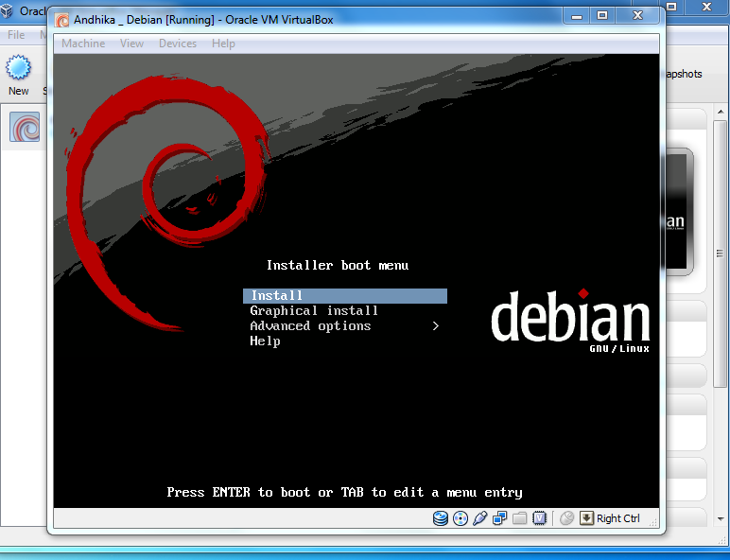Open the View menu
The width and height of the screenshot is (730, 560).
click(131, 44)
